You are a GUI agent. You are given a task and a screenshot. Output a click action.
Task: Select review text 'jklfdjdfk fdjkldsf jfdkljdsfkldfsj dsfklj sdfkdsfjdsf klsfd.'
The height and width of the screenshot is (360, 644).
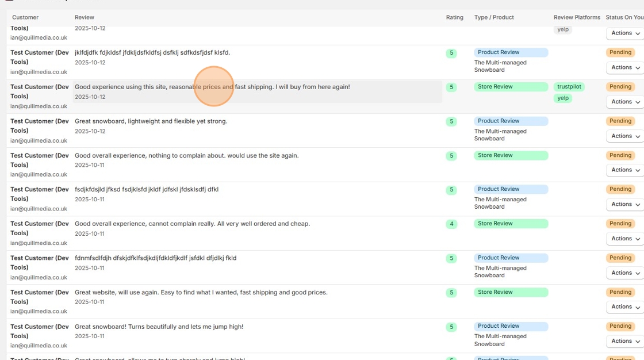(152, 52)
